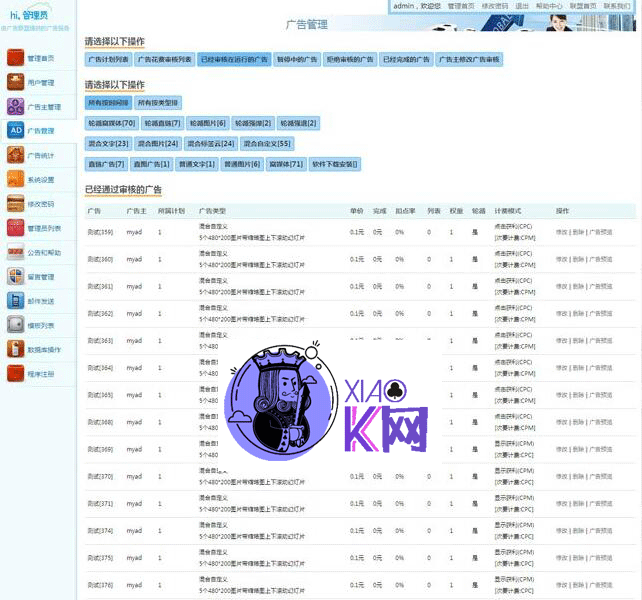Click the 所有按类型排 sort button
This screenshot has width=642, height=600.
click(x=158, y=103)
